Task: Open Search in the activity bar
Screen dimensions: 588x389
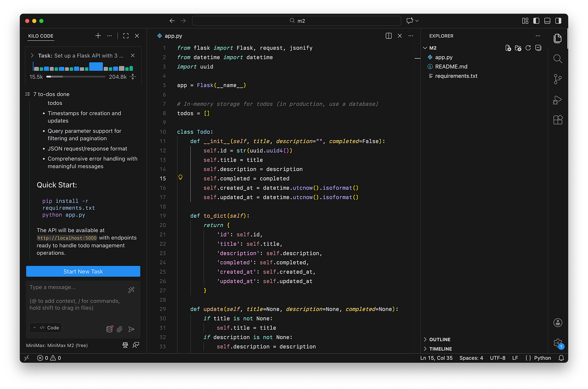Action: pyautogui.click(x=558, y=59)
